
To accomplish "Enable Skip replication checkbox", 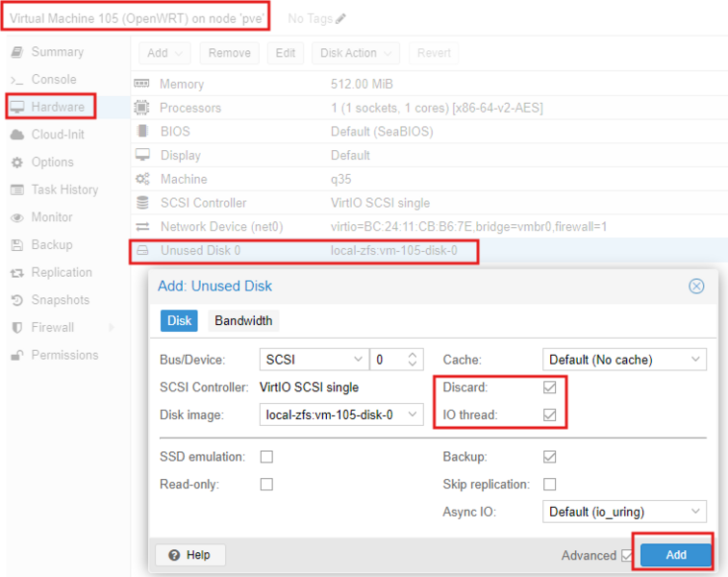I will (x=550, y=484).
